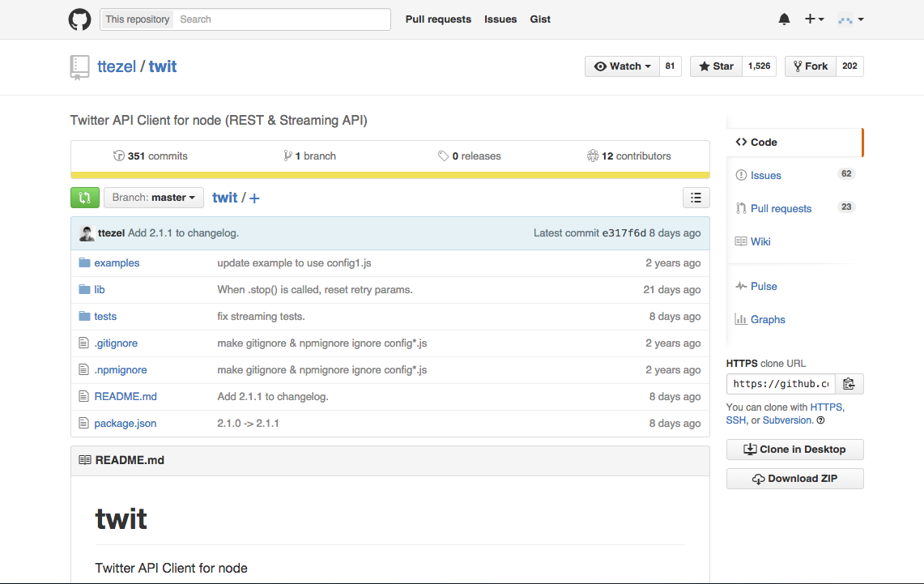Viewport: 924px width, 584px height.
Task: Open the plus create-new menu
Action: (x=815, y=19)
